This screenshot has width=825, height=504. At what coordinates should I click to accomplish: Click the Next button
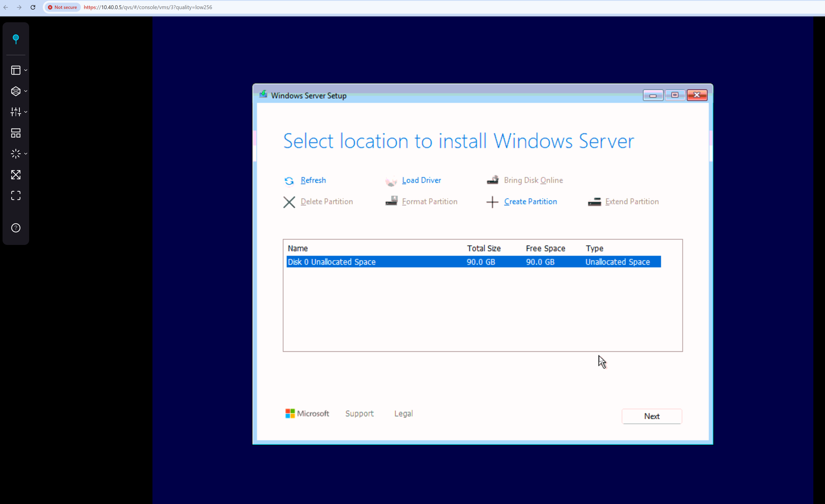point(652,416)
